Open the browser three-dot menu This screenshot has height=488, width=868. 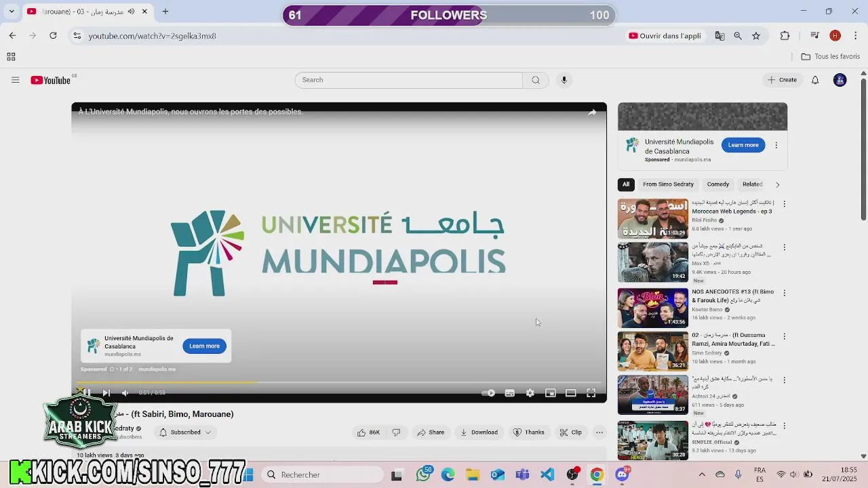[855, 36]
